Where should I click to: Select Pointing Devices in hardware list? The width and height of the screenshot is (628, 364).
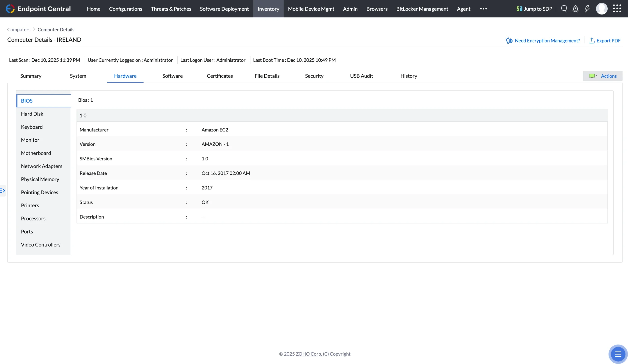coord(44,192)
